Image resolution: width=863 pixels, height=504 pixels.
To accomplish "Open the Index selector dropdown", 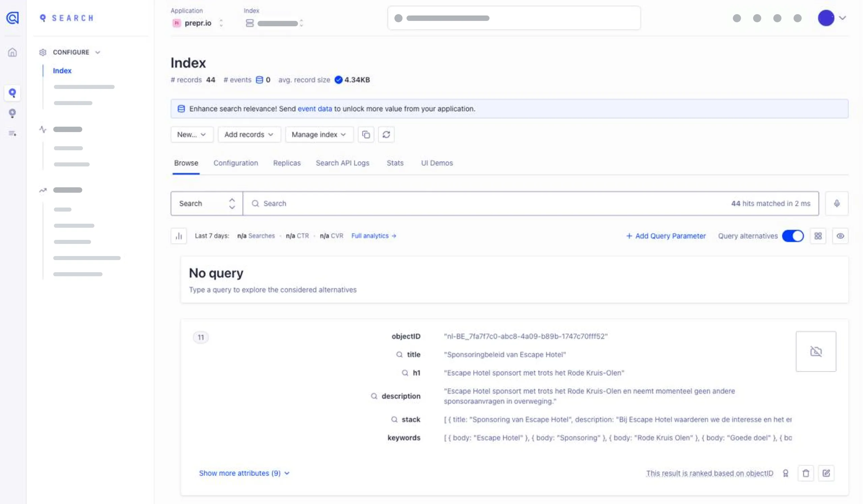I will tap(275, 23).
